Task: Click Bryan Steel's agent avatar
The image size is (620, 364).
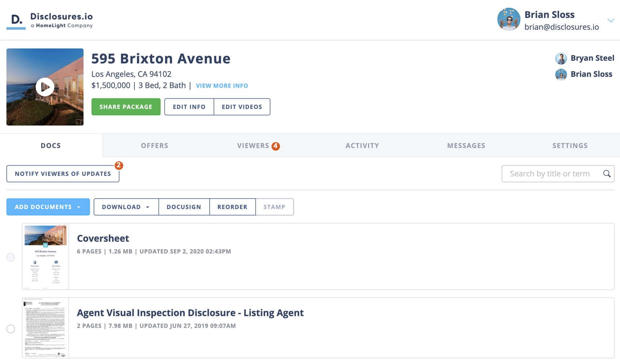Action: [561, 58]
